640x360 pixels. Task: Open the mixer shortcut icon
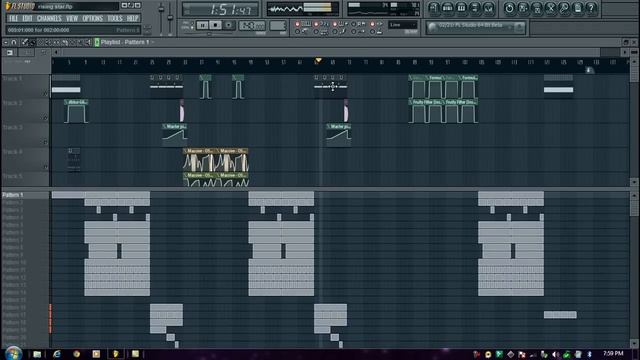click(488, 8)
